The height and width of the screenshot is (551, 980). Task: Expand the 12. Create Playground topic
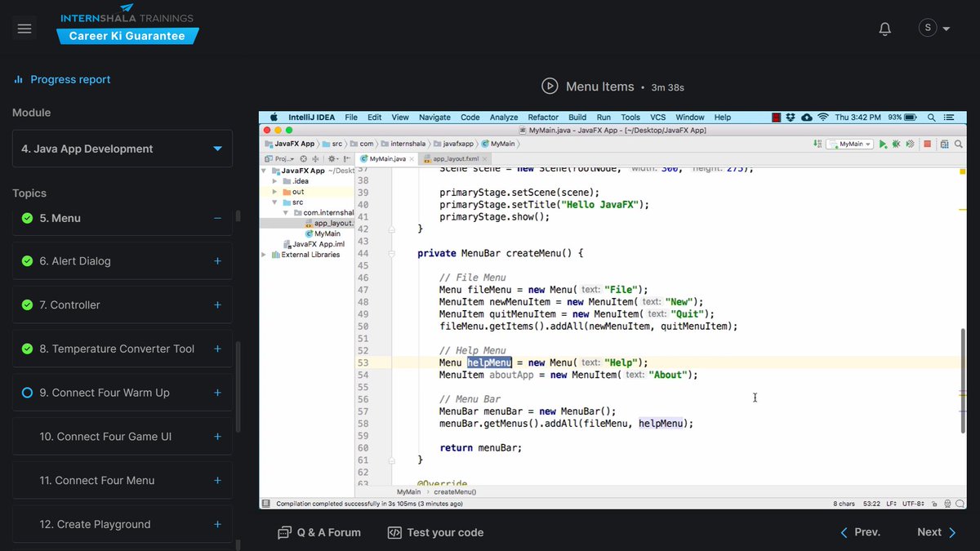[217, 524]
